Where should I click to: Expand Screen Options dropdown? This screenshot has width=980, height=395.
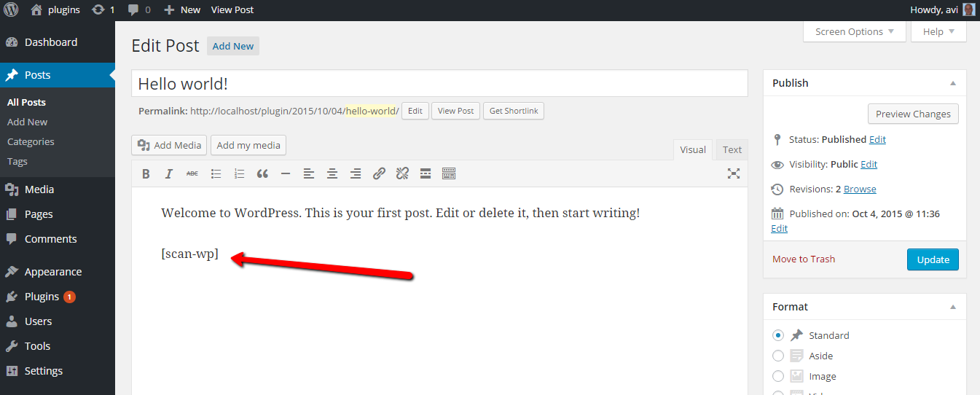[855, 31]
